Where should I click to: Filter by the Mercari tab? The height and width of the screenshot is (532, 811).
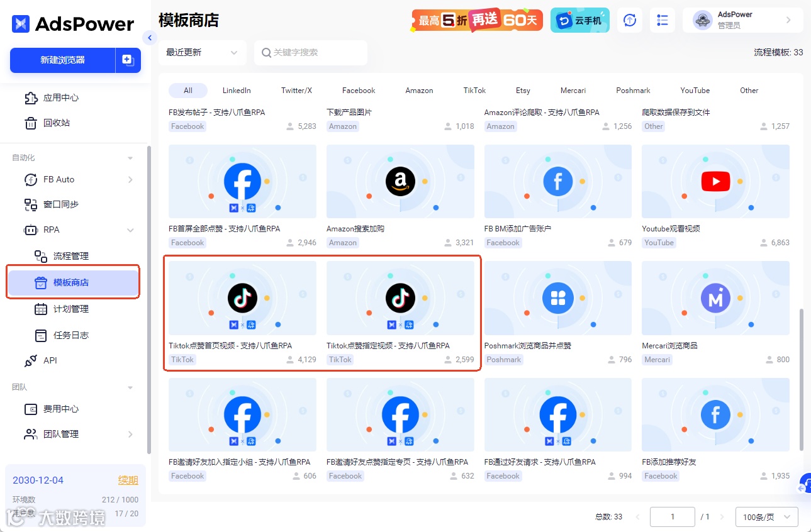point(573,91)
